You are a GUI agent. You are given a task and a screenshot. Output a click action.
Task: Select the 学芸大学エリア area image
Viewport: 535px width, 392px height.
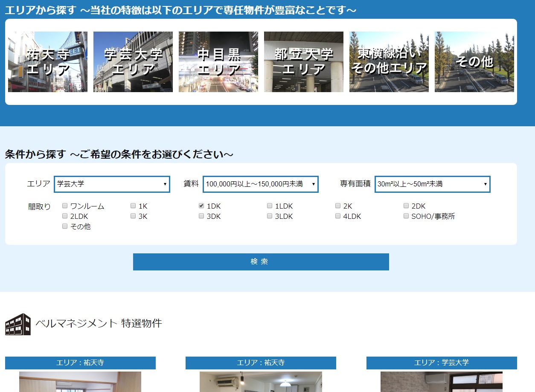(x=133, y=61)
